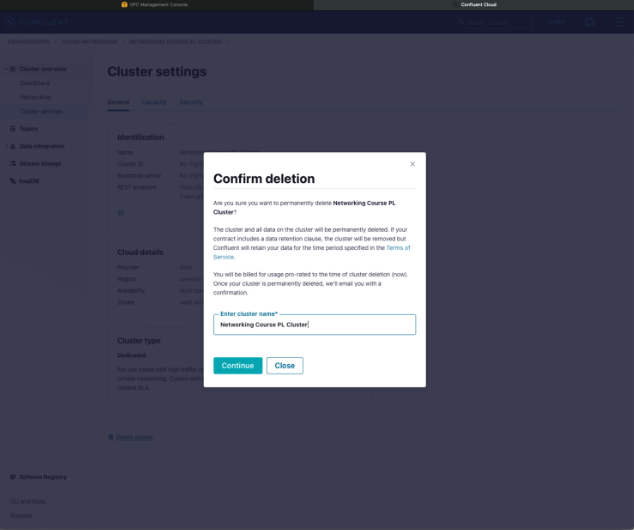The image size is (634, 530).
Task: Click the ksqlDB icon
Action: click(13, 181)
